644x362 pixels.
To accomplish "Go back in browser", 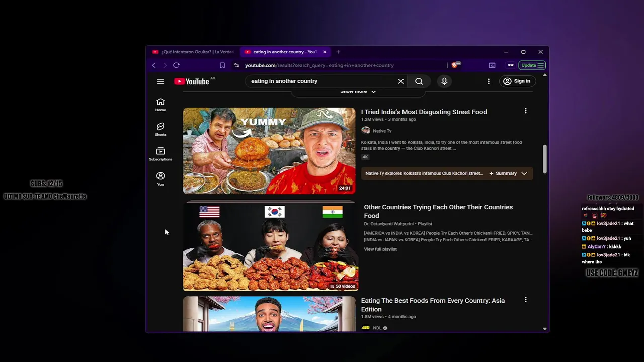I will coord(154,65).
